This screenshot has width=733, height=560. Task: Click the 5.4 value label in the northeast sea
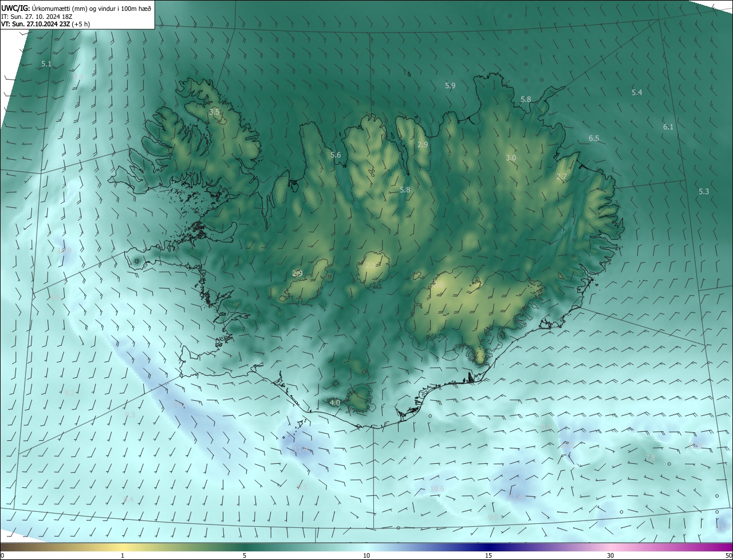tap(637, 92)
